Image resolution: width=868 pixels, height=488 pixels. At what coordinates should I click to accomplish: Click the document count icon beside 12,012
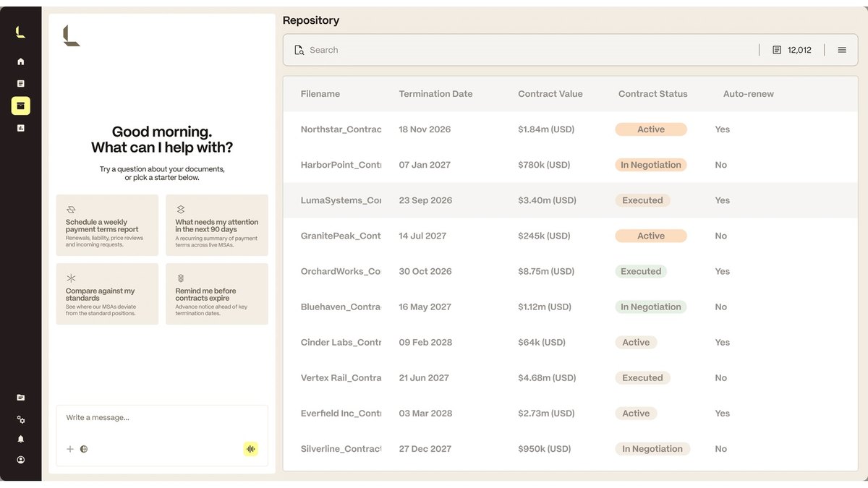(777, 50)
